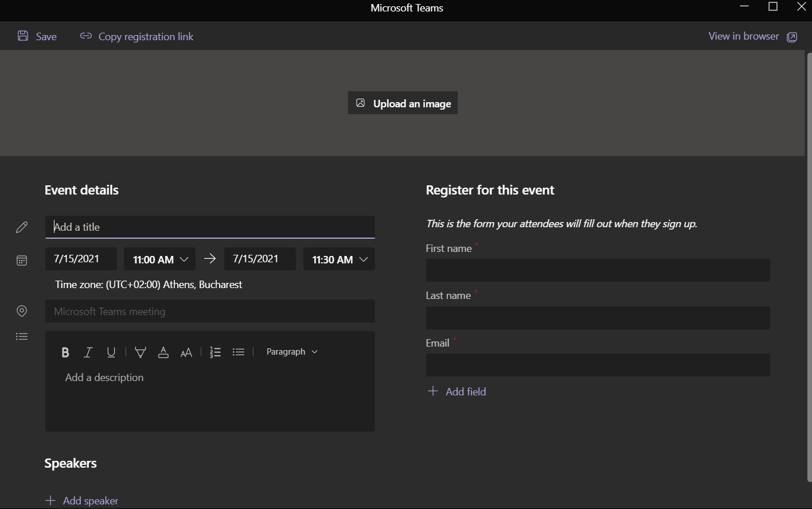Maximize the Microsoft Teams window
812x509 pixels.
(773, 7)
